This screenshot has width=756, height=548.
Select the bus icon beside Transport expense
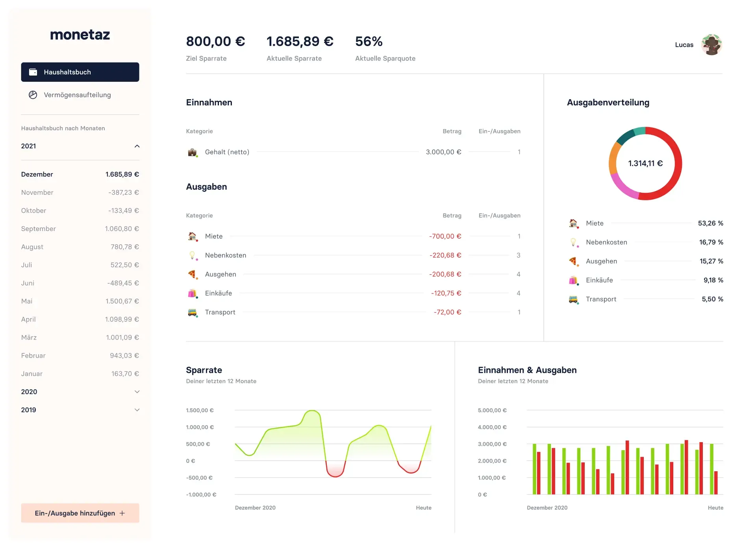point(192,312)
